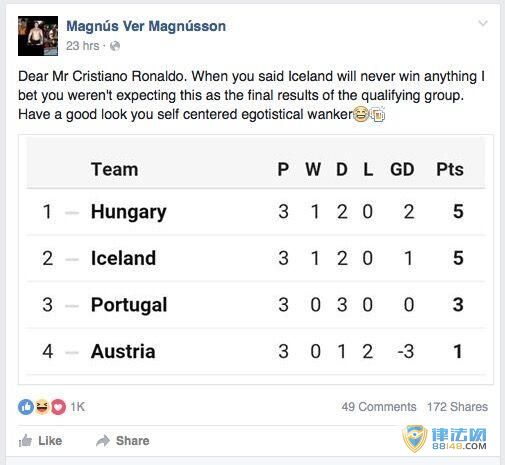The image size is (505, 465).
Task: Show the 1K reactions count
Action: (77, 407)
